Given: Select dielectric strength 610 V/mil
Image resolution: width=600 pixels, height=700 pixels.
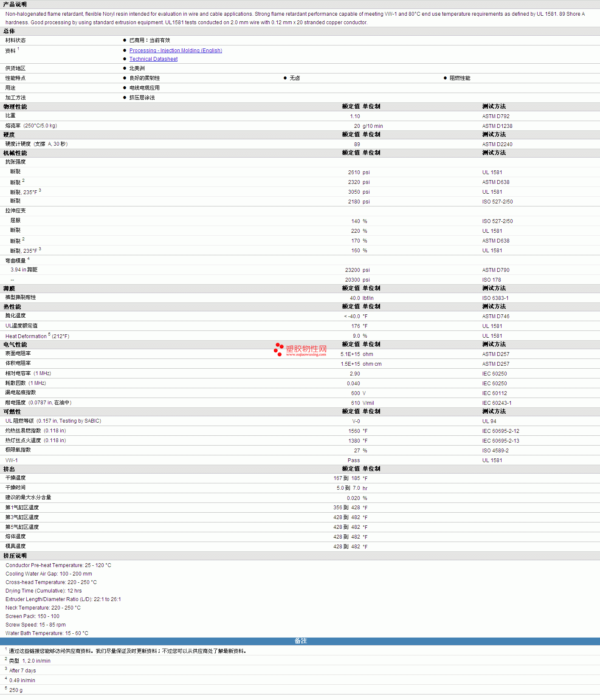Looking at the screenshot, I should (x=363, y=403).
